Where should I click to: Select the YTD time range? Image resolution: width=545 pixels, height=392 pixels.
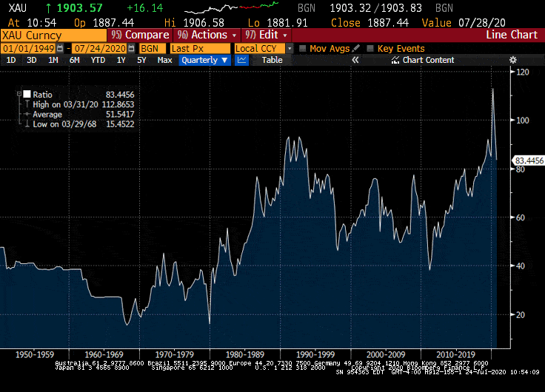pos(98,60)
